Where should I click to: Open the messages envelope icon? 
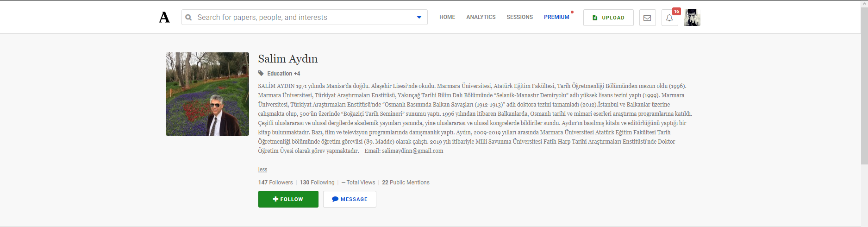(647, 18)
